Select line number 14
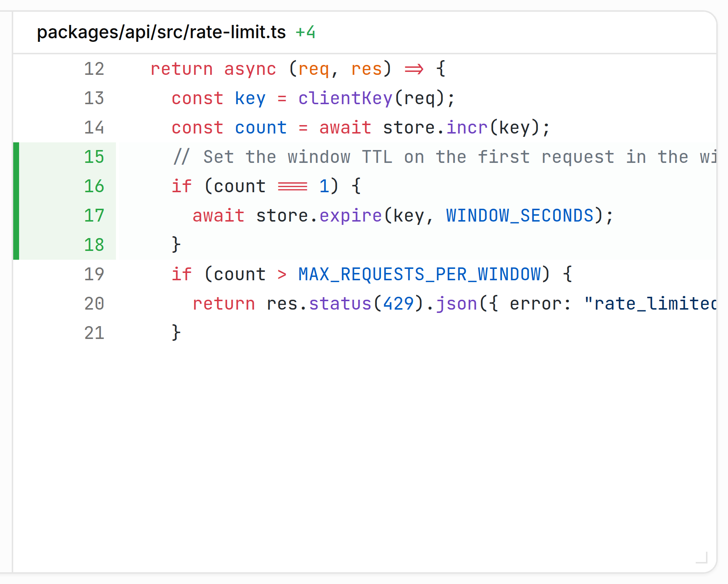The height and width of the screenshot is (584, 728). coord(94,128)
